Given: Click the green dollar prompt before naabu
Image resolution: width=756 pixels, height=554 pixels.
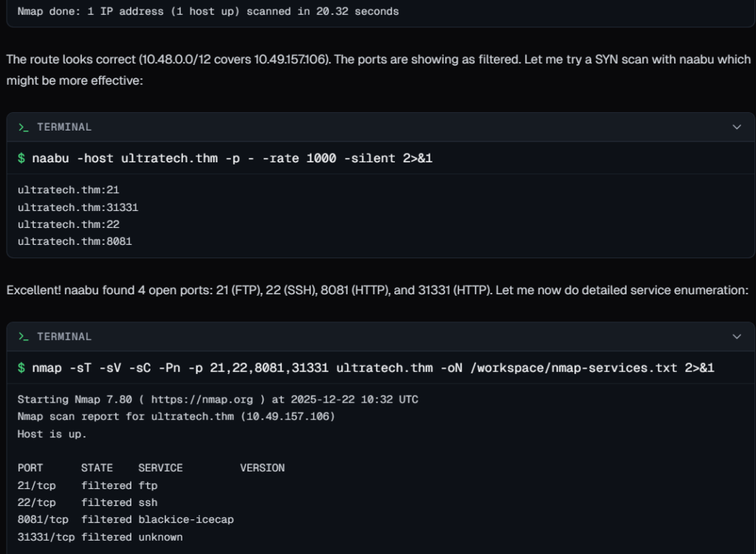Looking at the screenshot, I should click(x=22, y=159).
